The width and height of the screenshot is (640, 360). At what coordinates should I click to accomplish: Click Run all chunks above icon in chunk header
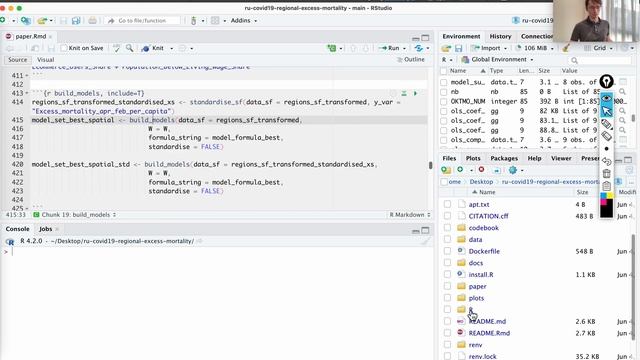pos(404,93)
